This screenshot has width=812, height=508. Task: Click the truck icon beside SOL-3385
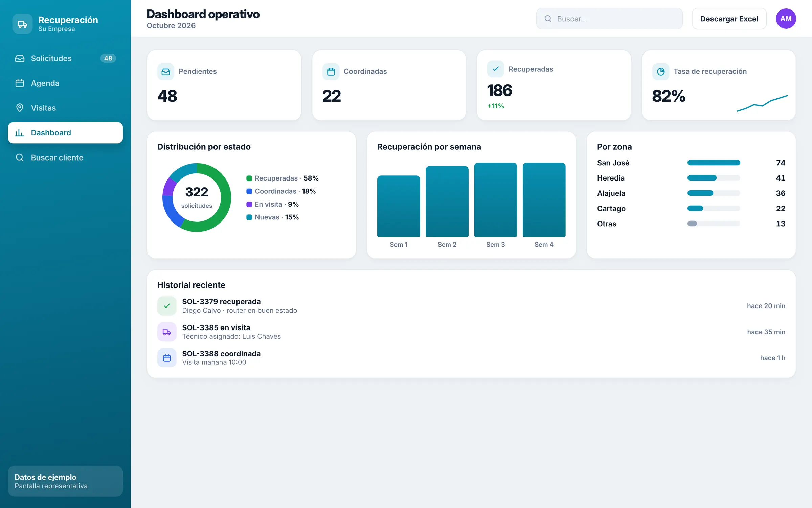167,332
